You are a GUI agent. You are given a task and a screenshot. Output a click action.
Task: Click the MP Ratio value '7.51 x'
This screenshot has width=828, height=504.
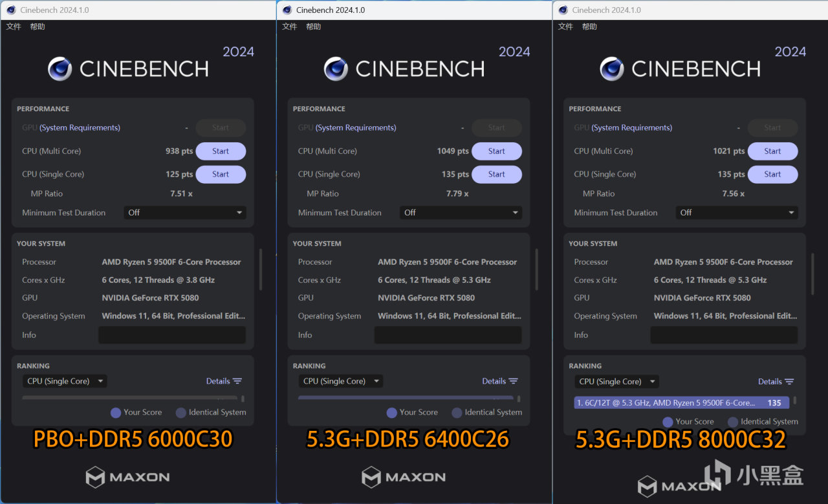181,193
